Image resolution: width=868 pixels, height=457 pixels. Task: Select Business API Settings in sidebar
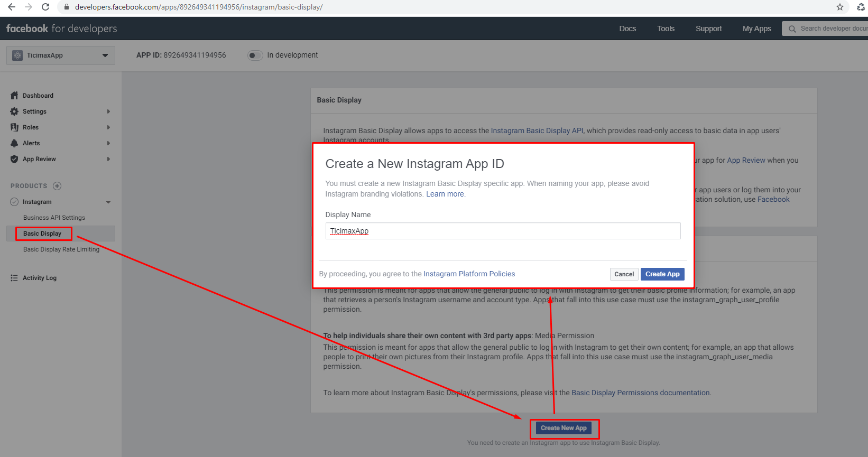(x=54, y=218)
